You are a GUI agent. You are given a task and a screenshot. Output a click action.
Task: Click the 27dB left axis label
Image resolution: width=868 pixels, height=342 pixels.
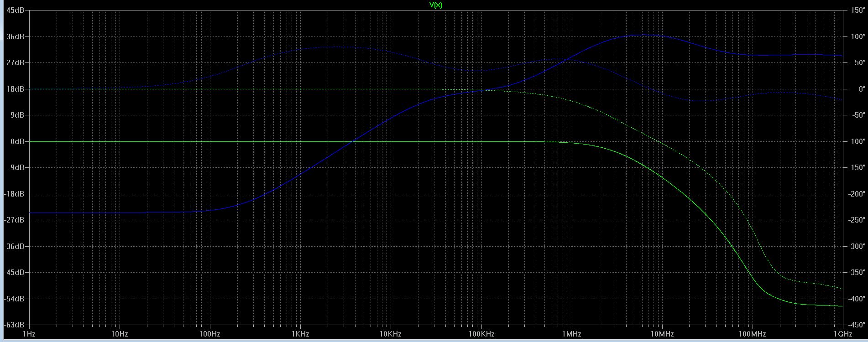click(x=16, y=62)
